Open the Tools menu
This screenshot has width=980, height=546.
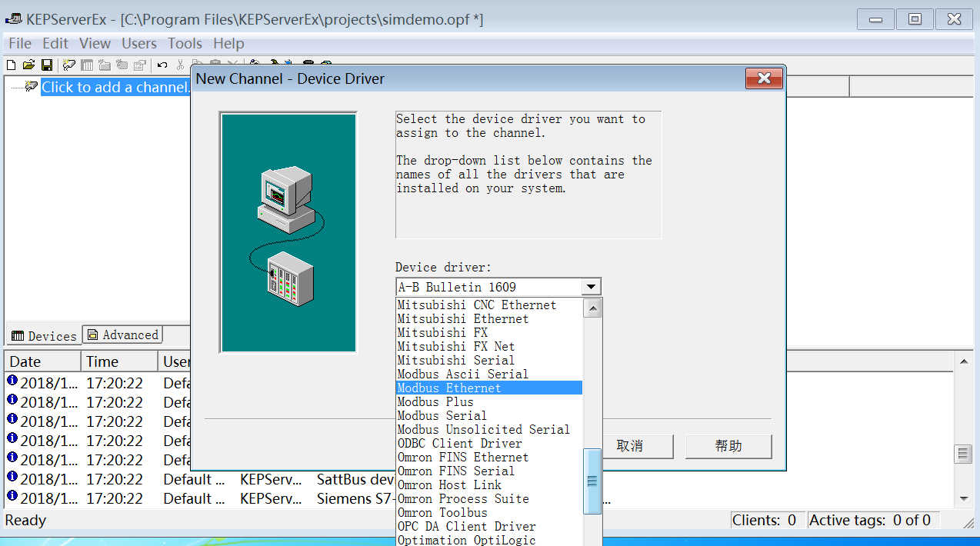[185, 44]
